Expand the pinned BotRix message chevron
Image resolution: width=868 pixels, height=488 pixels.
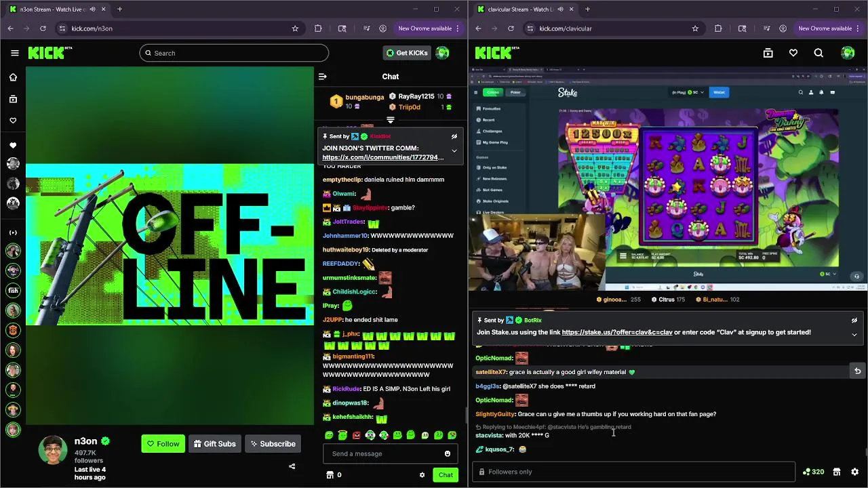pyautogui.click(x=854, y=334)
